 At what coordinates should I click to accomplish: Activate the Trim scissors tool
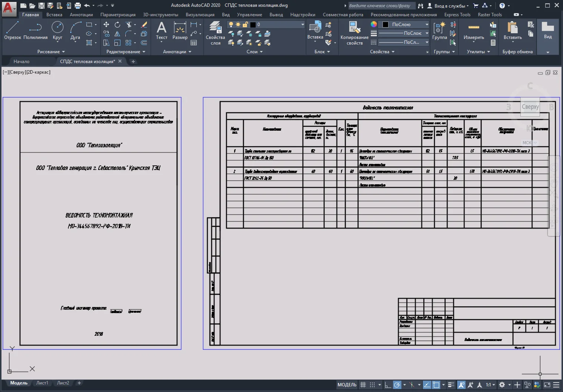(x=128, y=25)
